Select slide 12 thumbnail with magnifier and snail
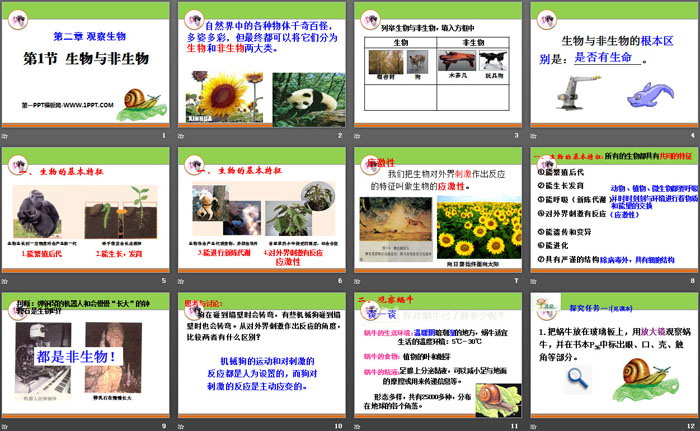The height and width of the screenshot is (431, 700). click(614, 355)
